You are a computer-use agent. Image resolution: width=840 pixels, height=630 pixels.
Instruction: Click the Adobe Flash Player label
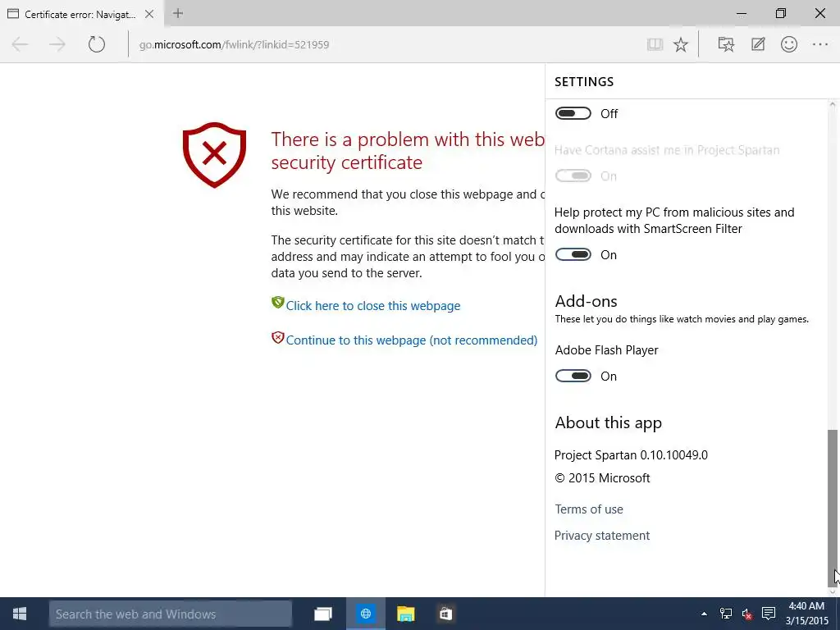[606, 350]
